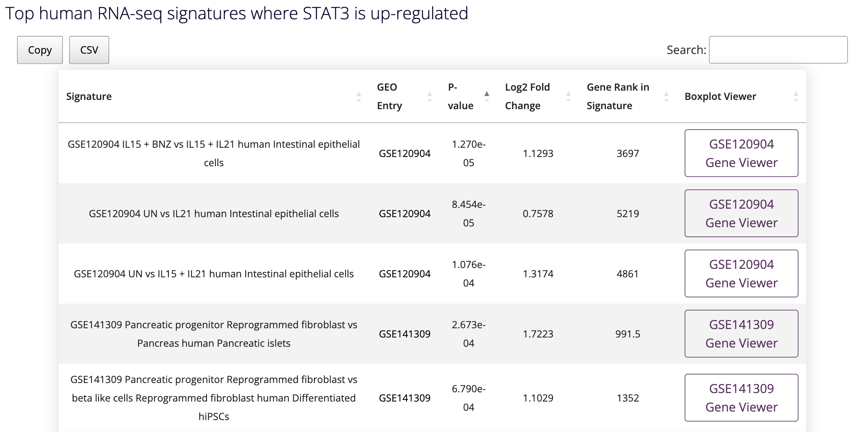Sort by GEO Entry column arrows

[429, 96]
